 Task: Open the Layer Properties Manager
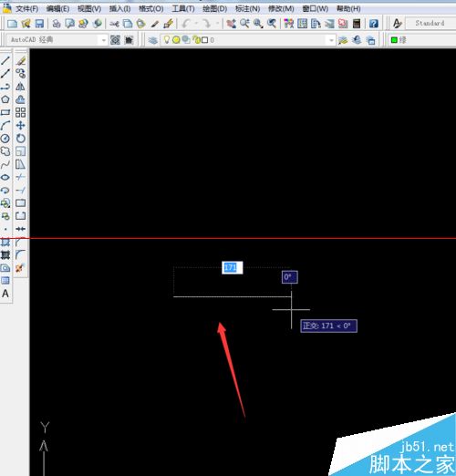pos(153,40)
